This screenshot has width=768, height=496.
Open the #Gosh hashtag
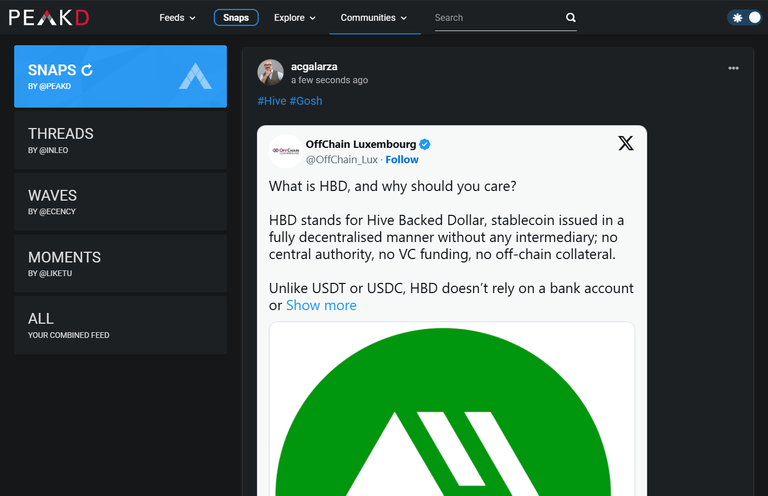point(306,101)
